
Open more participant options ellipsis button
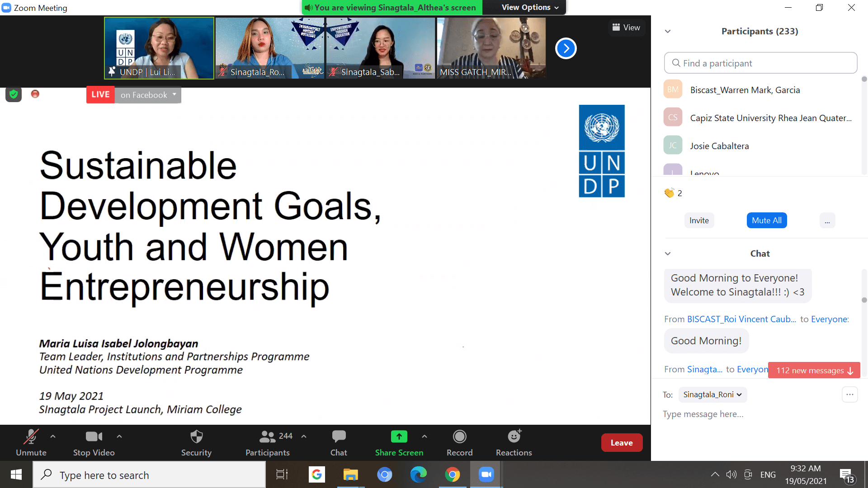827,221
